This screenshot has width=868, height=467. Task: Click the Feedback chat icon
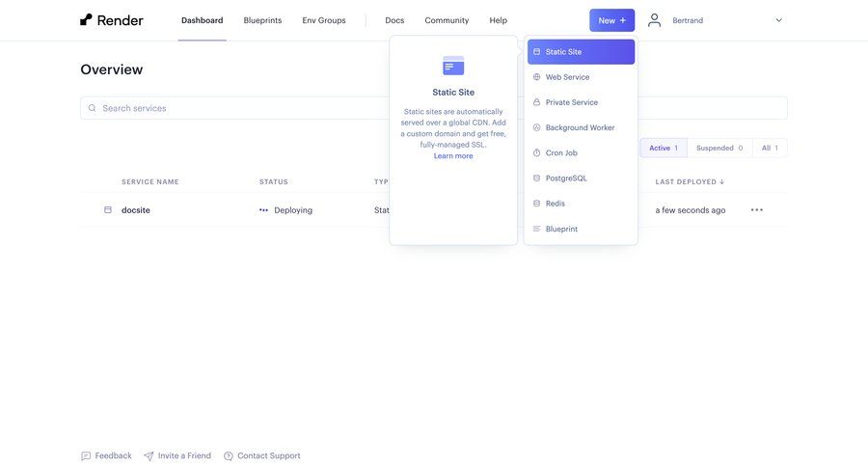pos(86,456)
